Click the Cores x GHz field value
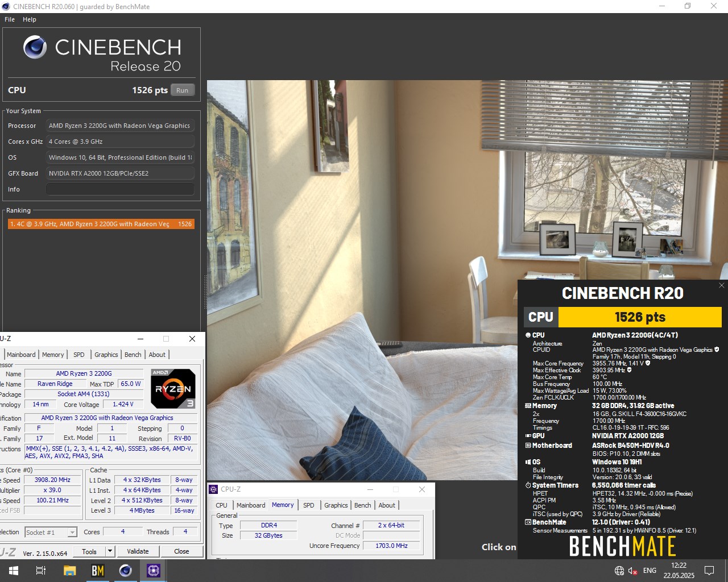 click(120, 142)
